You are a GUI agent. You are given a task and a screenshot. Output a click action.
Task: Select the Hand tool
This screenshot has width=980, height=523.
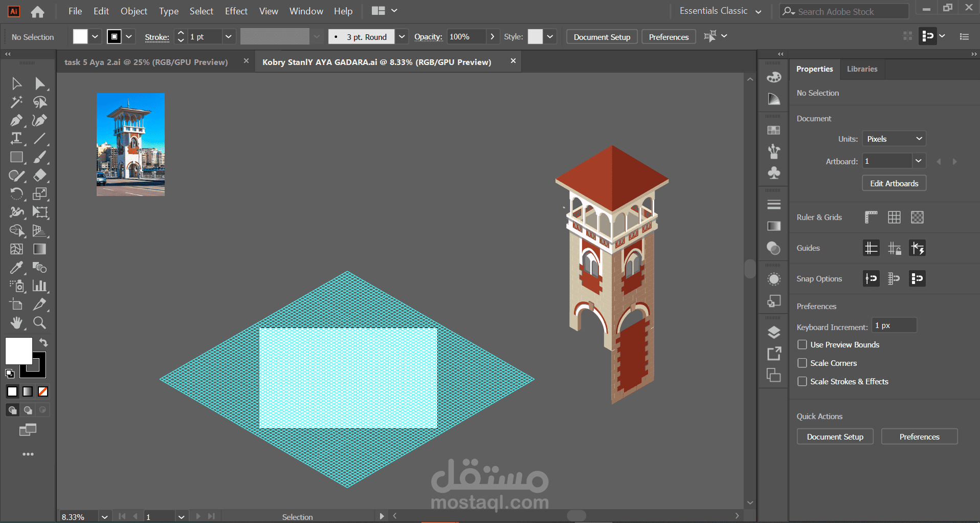pos(16,323)
